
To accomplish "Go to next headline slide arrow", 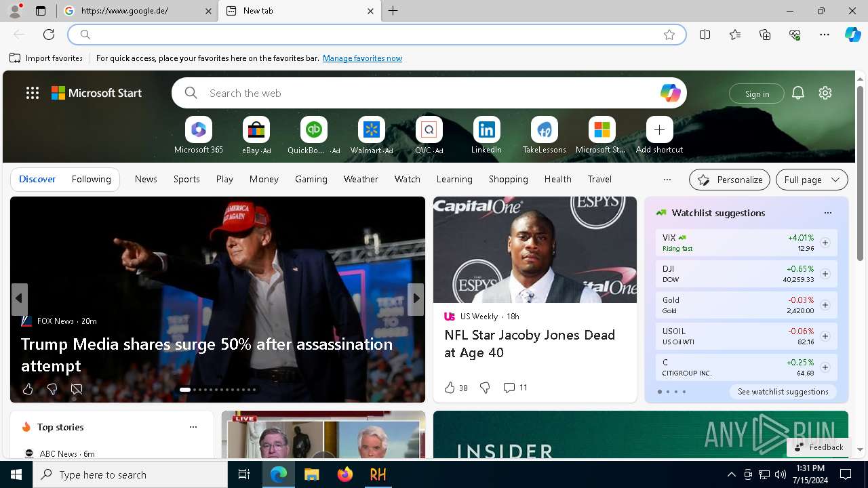I will click(416, 299).
